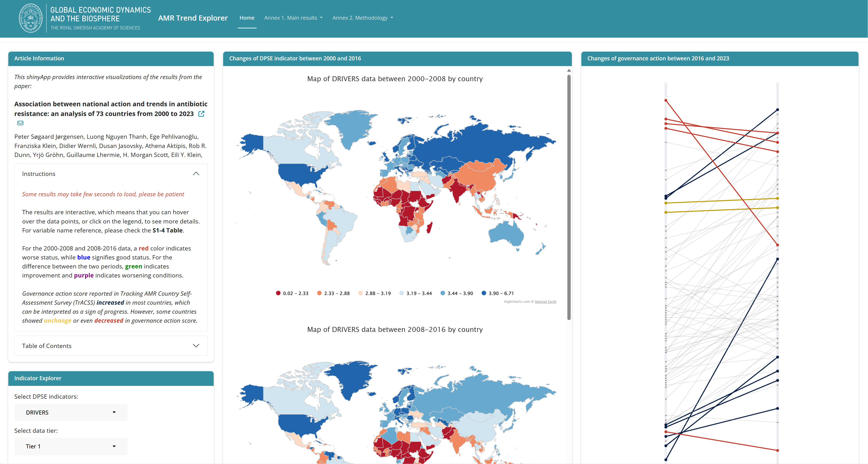The width and height of the screenshot is (868, 464).
Task: Click the Royal Swedish Academy logo emblem
Action: coord(31,18)
